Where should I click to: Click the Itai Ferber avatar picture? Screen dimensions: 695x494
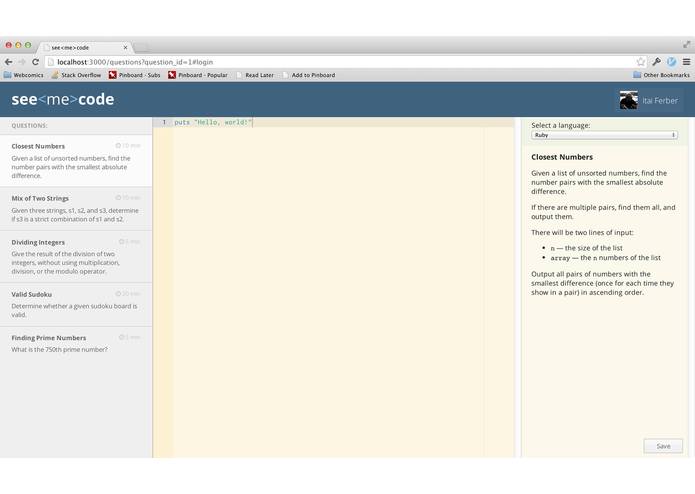tap(629, 100)
